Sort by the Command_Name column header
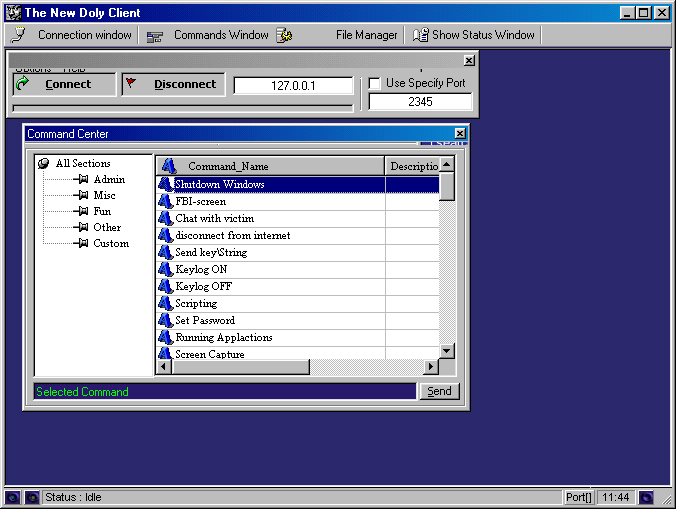The image size is (676, 509). (270, 166)
